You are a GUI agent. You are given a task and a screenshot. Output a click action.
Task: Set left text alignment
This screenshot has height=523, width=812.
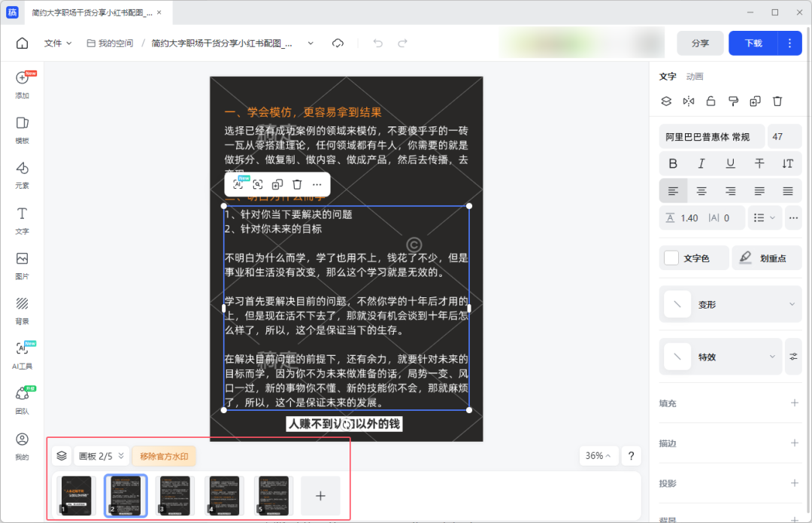click(673, 191)
